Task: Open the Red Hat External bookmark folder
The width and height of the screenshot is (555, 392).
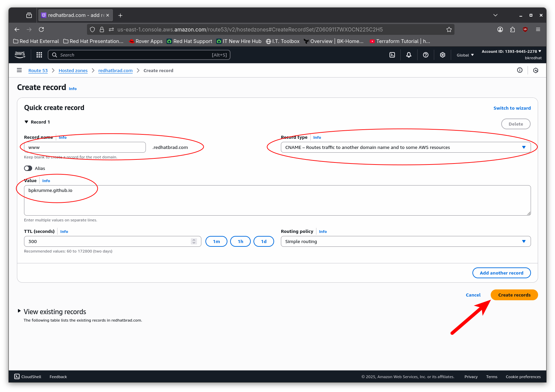Action: (x=36, y=41)
